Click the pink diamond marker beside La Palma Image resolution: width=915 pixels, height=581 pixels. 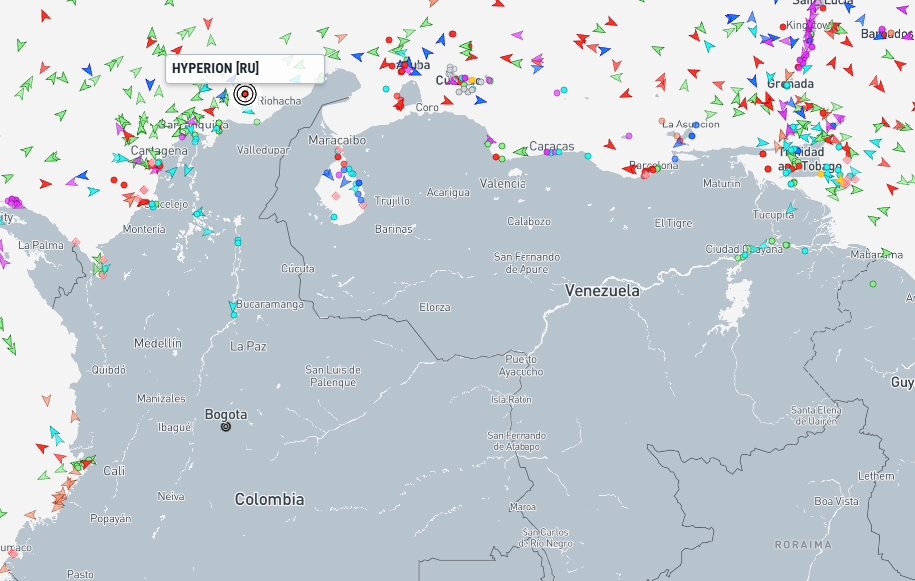(76, 242)
